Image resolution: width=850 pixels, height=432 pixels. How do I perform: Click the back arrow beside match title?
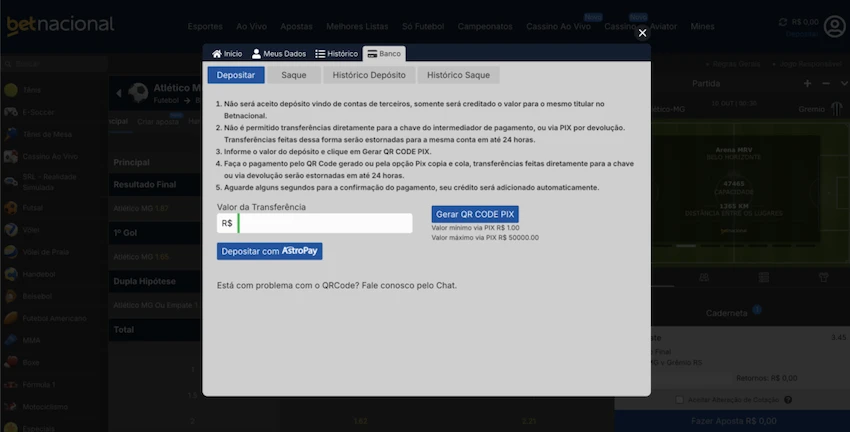pos(119,93)
